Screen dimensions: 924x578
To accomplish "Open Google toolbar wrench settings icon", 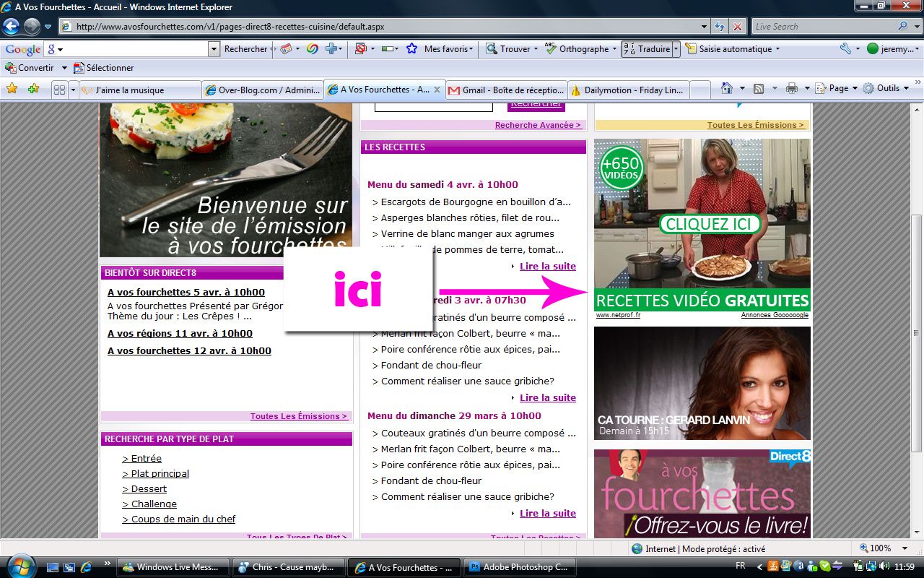I will [845, 48].
